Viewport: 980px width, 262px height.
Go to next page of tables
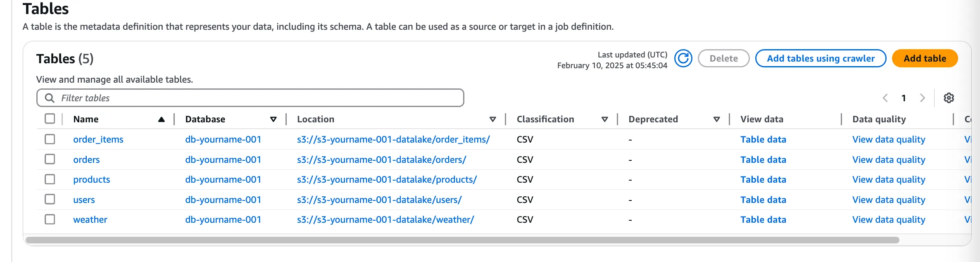pos(922,98)
